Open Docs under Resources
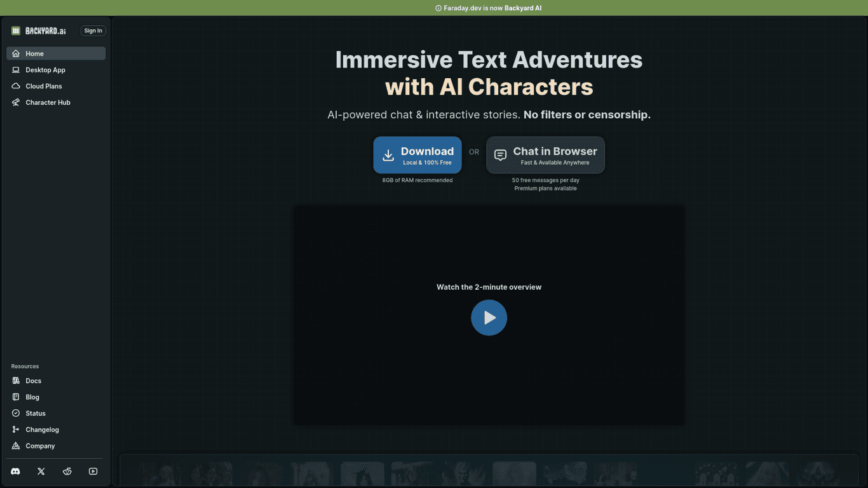This screenshot has height=488, width=868. click(33, 381)
